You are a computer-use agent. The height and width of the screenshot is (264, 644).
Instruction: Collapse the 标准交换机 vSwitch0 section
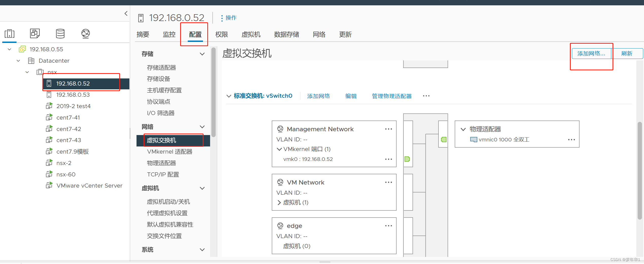pyautogui.click(x=229, y=96)
